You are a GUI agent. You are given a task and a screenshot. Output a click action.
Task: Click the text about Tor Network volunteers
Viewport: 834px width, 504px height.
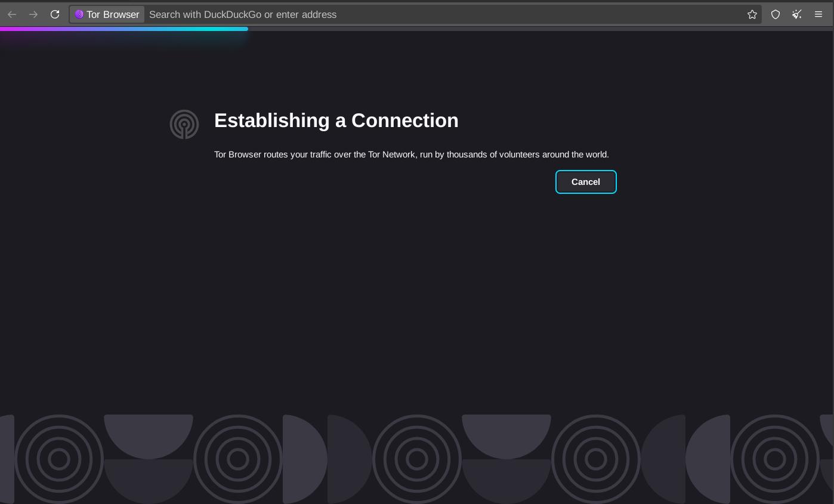click(x=412, y=154)
